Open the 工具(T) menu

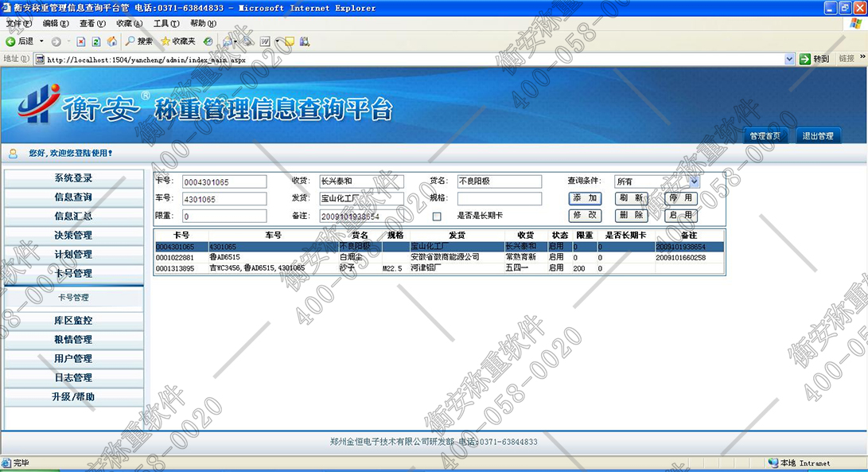click(x=165, y=24)
